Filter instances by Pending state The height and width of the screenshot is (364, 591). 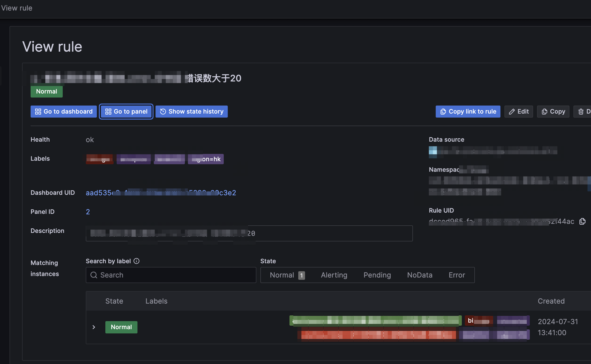pos(377,275)
